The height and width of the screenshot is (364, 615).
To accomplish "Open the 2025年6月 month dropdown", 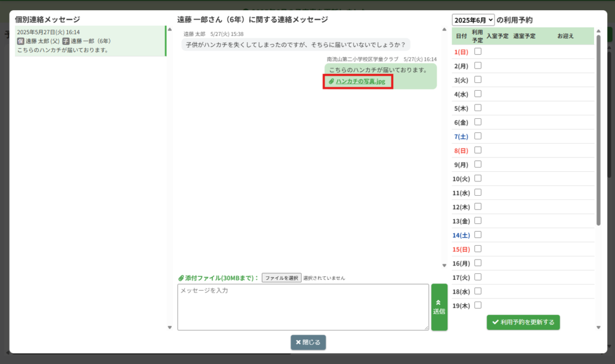I will 473,20.
